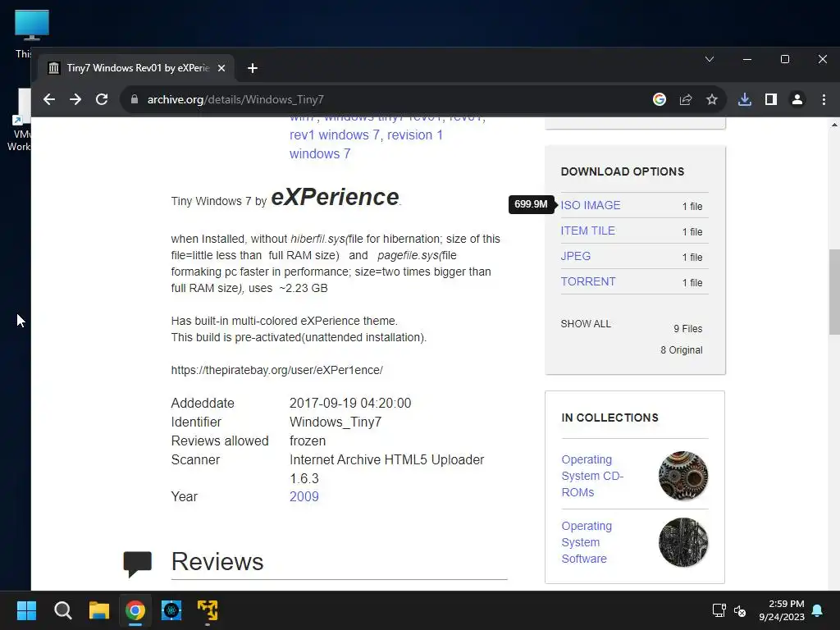The image size is (840, 630).
Task: Open the ITEM TILE download
Action: 587,231
